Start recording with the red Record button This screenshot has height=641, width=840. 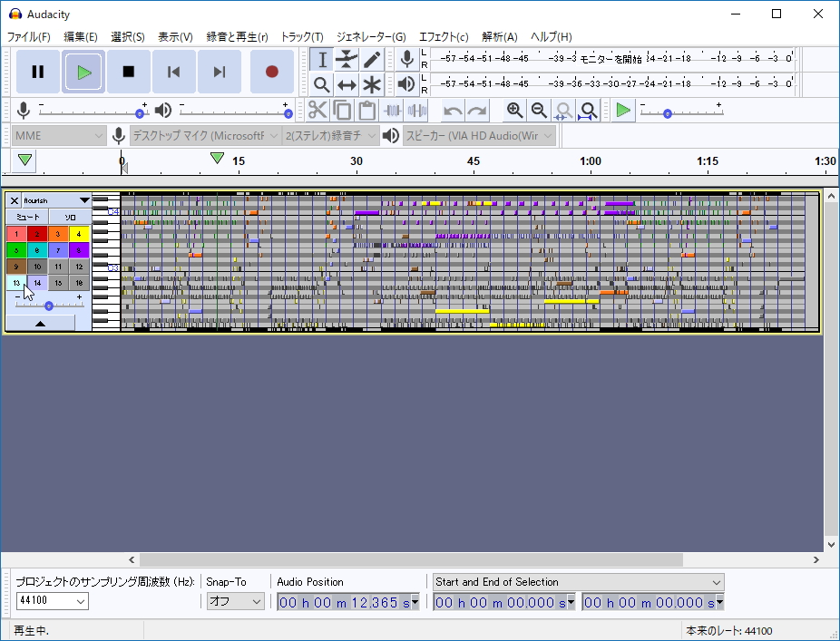point(271,72)
